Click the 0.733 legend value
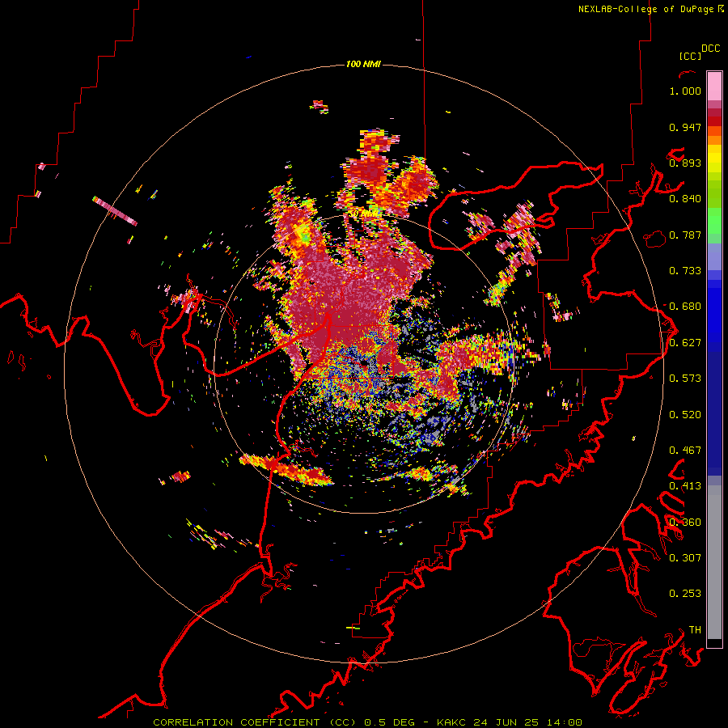This screenshot has height=728, width=728. pos(685,271)
